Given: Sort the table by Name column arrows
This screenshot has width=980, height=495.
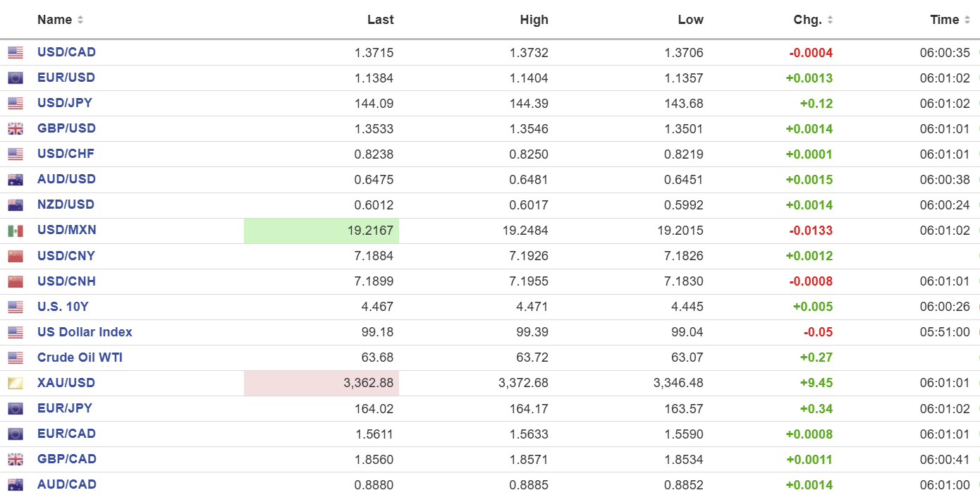Looking at the screenshot, I should [x=80, y=20].
